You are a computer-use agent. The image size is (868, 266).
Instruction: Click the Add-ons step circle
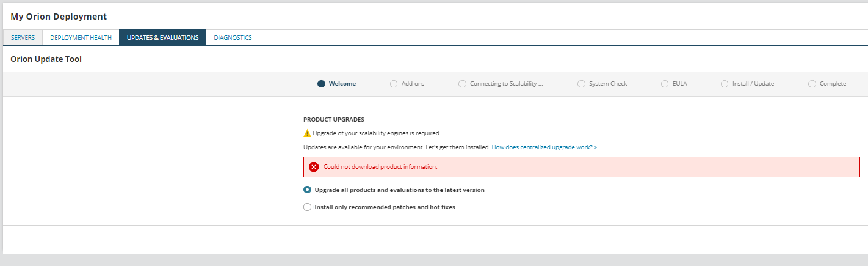point(394,84)
